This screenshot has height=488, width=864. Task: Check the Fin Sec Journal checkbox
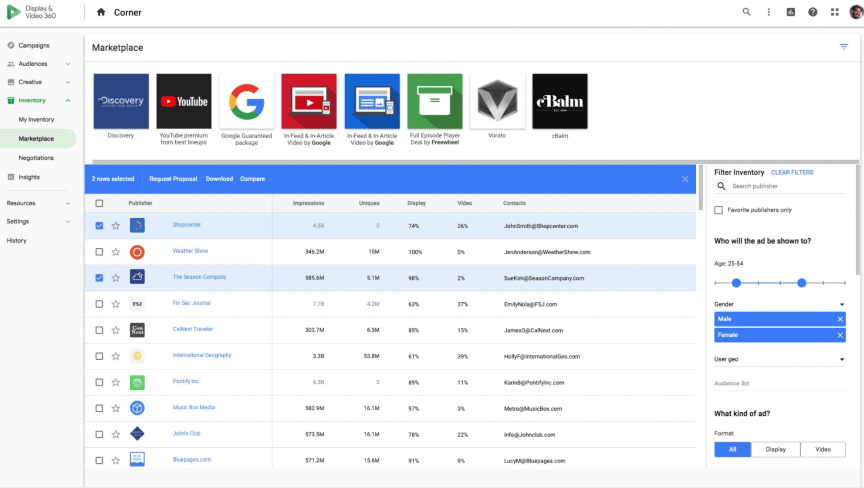(x=99, y=304)
